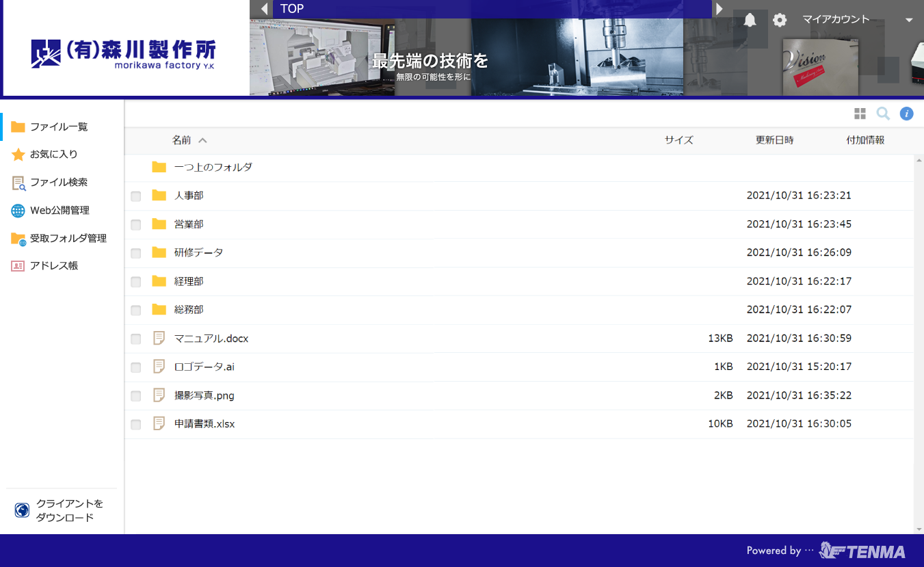Image resolution: width=924 pixels, height=567 pixels.
Task: Click the TENMA logo in footer
Action: pyautogui.click(x=862, y=551)
